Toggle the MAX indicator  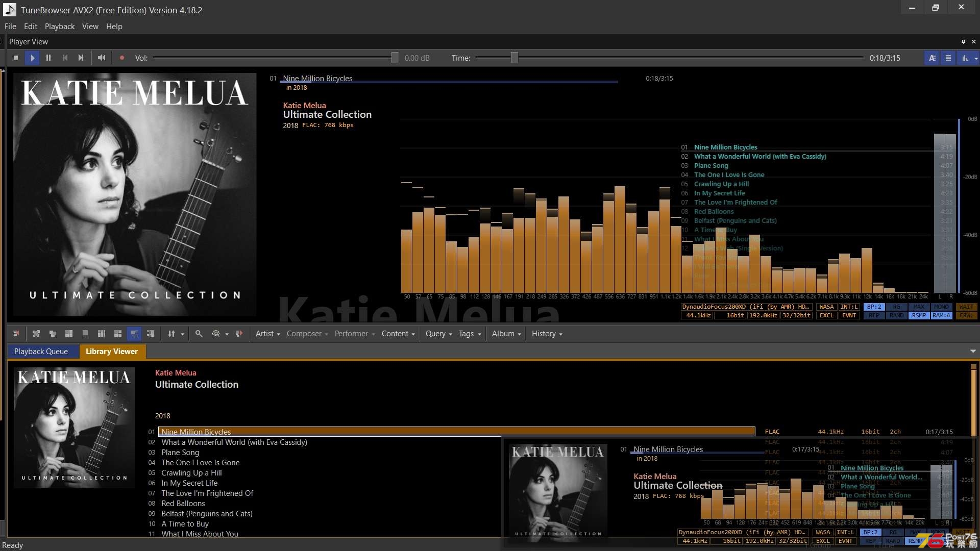[x=919, y=307]
